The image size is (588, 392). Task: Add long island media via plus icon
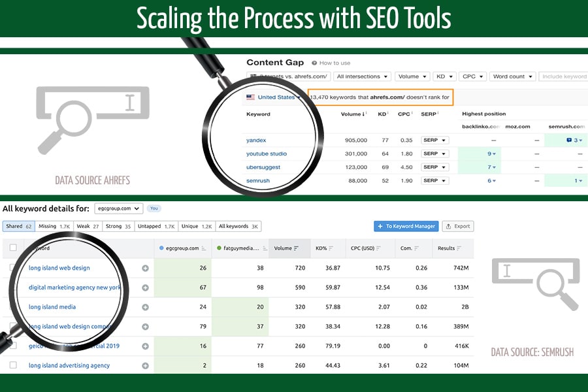146,307
